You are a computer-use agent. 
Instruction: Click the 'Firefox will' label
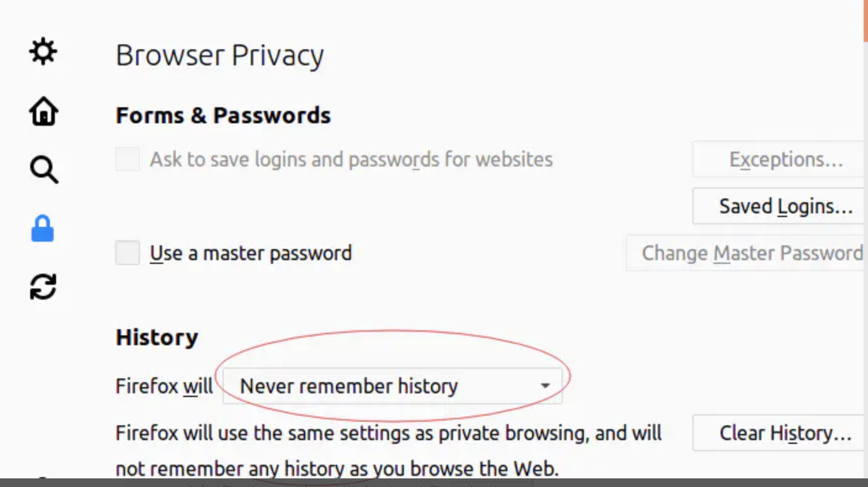click(164, 386)
